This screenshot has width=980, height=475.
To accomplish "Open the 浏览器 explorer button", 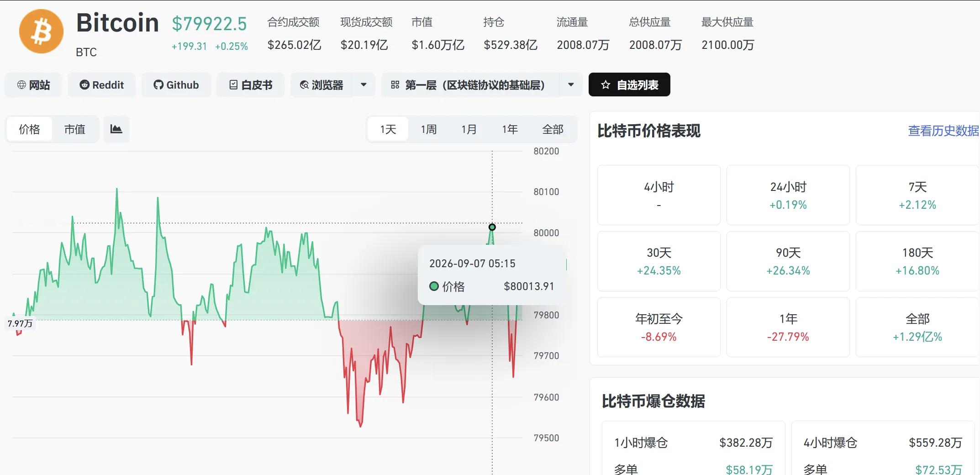I will (321, 85).
